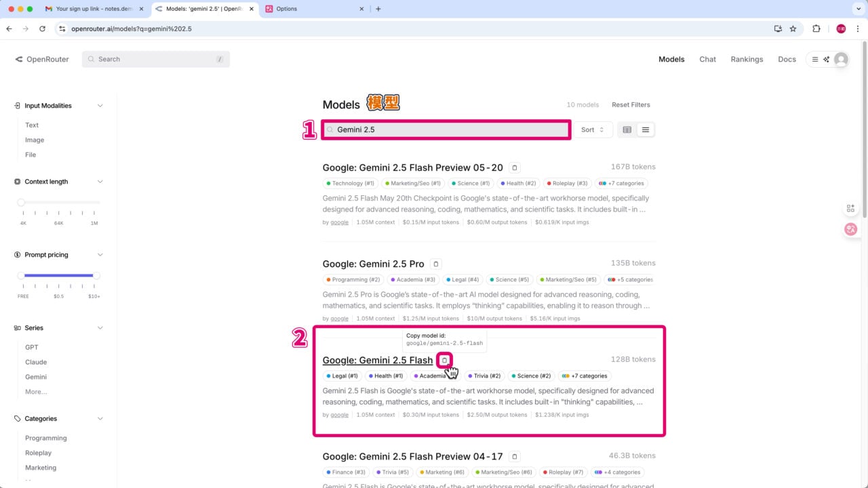The height and width of the screenshot is (488, 868).
Task: Filter category Programming
Action: pyautogui.click(x=46, y=438)
